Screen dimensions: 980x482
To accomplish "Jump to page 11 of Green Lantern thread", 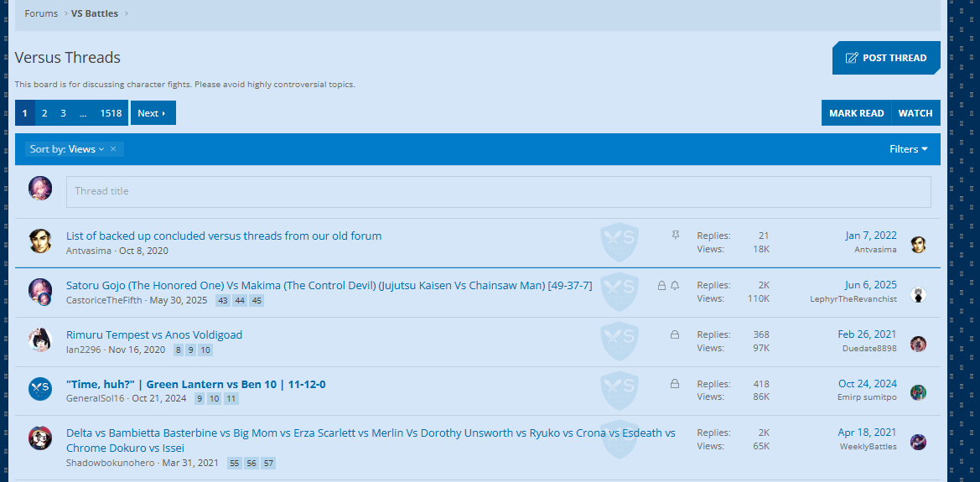I will (x=231, y=399).
